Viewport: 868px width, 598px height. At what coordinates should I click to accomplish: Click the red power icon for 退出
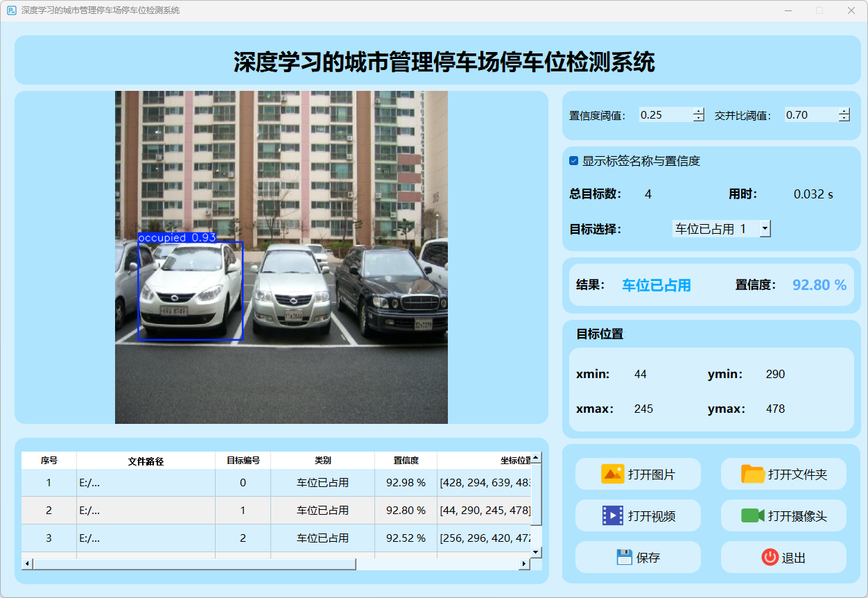770,557
